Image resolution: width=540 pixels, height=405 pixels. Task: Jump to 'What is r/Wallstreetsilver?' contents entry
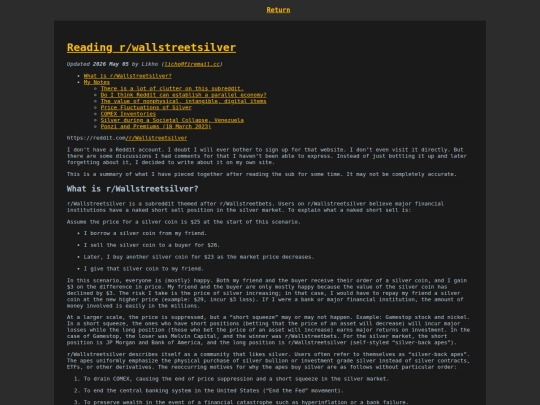pos(127,76)
